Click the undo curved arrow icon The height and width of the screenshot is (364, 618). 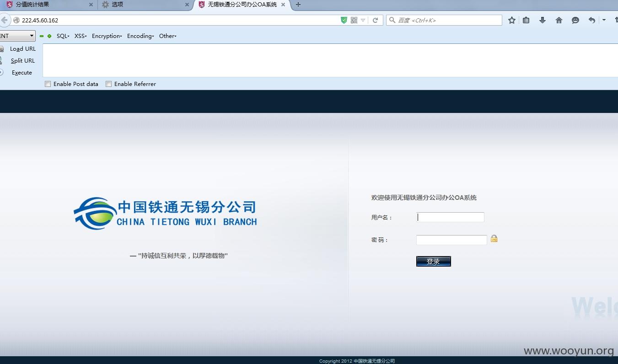click(592, 20)
